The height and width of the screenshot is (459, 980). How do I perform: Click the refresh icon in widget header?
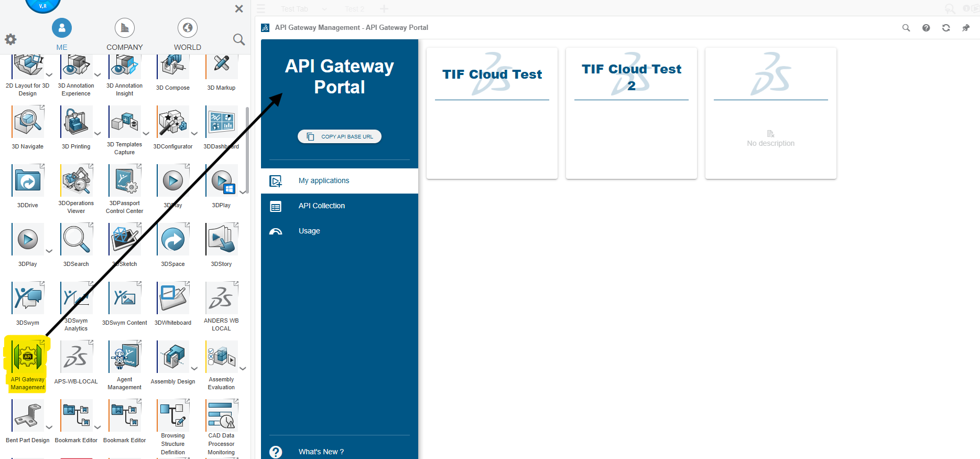click(946, 28)
